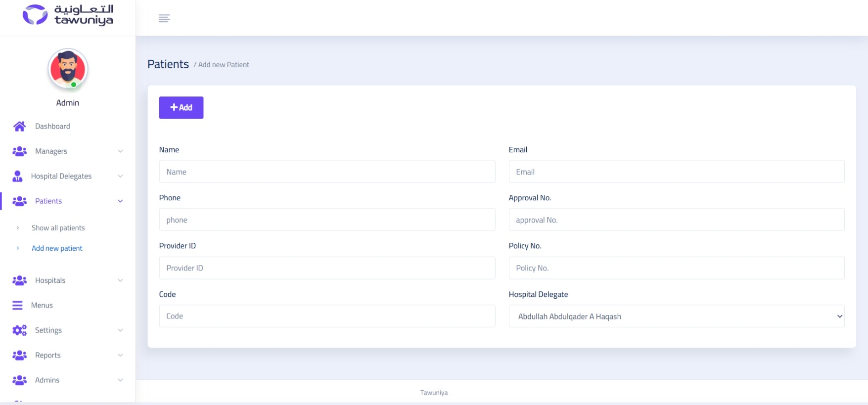868x405 pixels.
Task: Click the Tawuniya logo
Action: (68, 15)
